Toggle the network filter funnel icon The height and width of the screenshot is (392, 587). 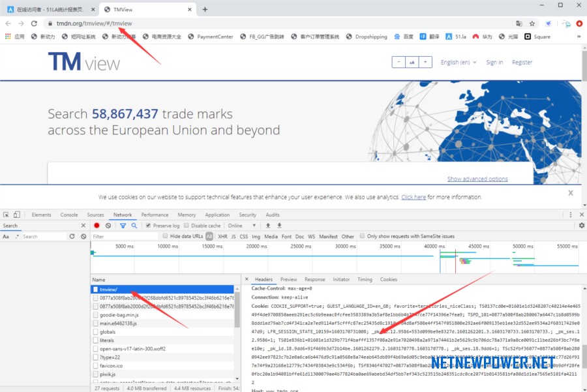(123, 226)
